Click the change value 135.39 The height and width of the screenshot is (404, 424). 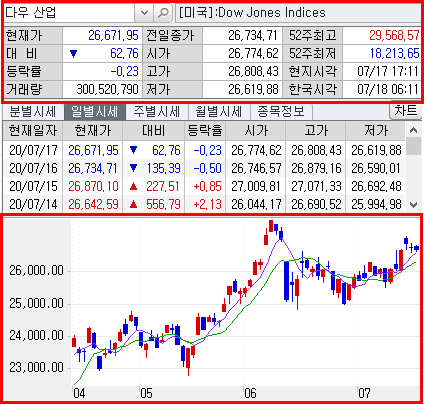163,168
